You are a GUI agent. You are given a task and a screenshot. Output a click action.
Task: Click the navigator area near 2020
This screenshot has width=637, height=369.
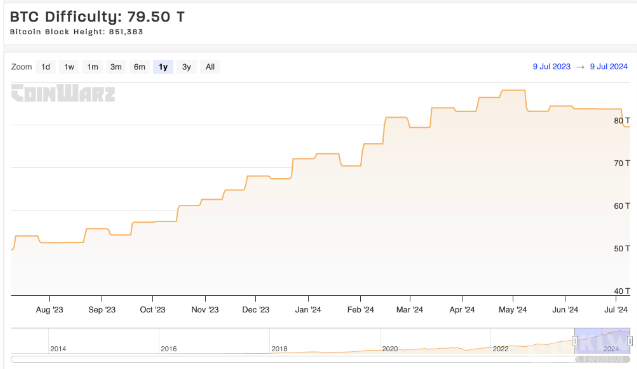coord(390,348)
